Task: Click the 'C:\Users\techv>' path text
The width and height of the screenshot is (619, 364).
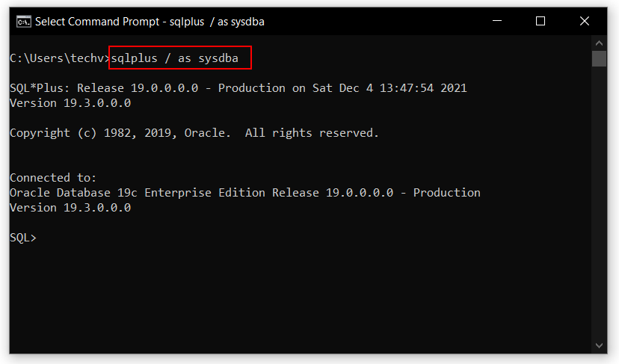Action: tap(59, 58)
